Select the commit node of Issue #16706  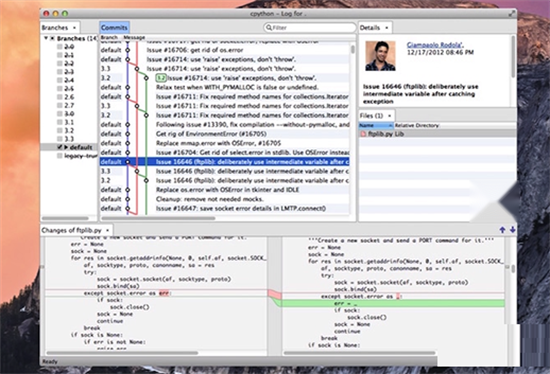click(128, 50)
